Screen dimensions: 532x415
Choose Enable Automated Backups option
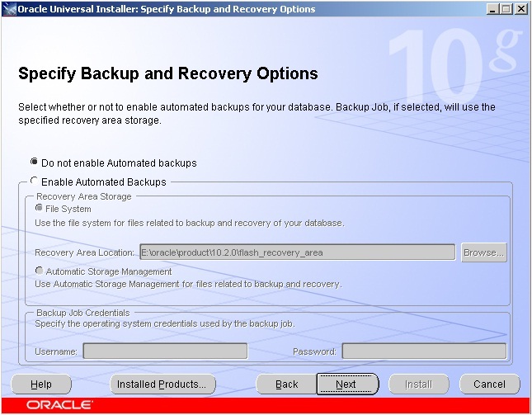[x=34, y=182]
